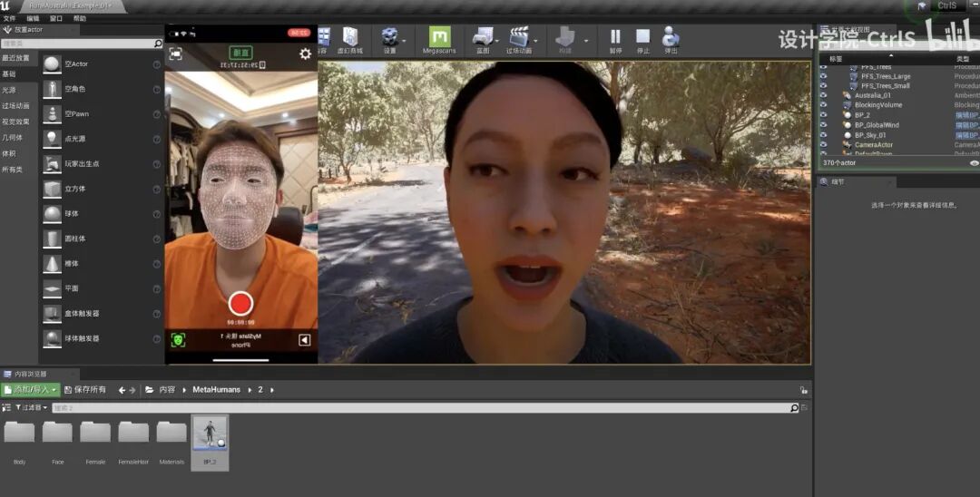Hide the BP_Sky_01 actor via eye icon
Image resolution: width=980 pixels, height=497 pixels.
coord(824,135)
